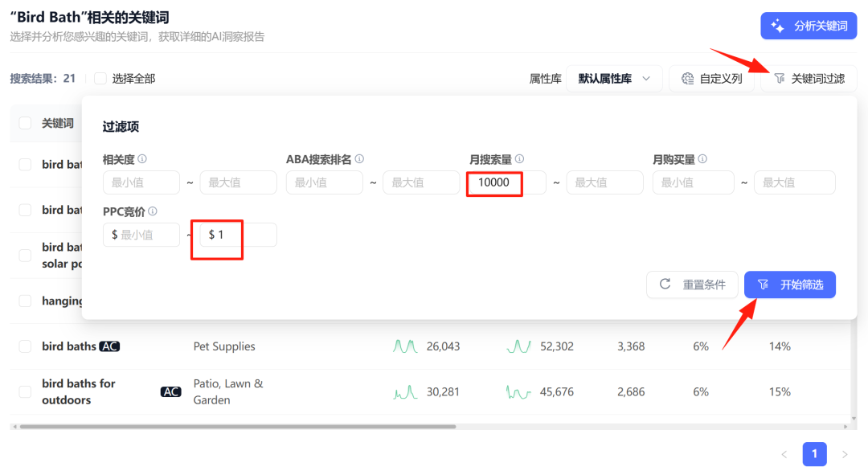Click the next page arrow

845,455
